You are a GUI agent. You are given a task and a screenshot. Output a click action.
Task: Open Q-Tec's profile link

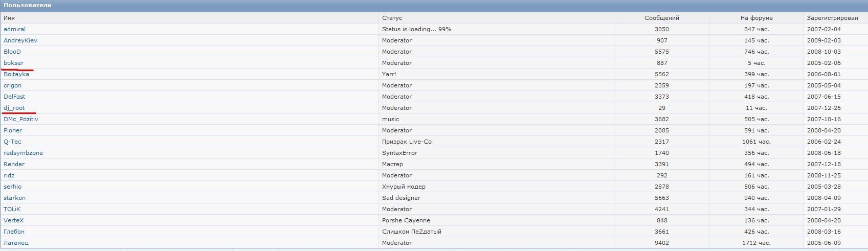tap(12, 142)
